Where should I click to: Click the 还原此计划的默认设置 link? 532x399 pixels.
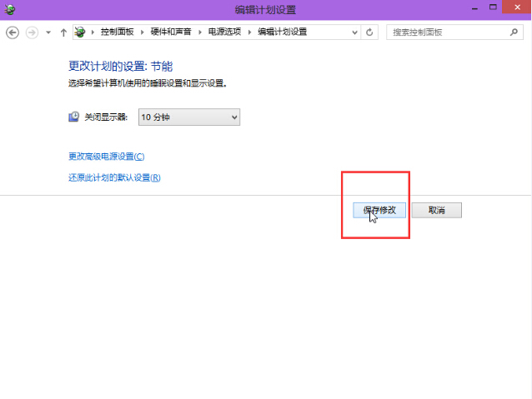(x=113, y=177)
